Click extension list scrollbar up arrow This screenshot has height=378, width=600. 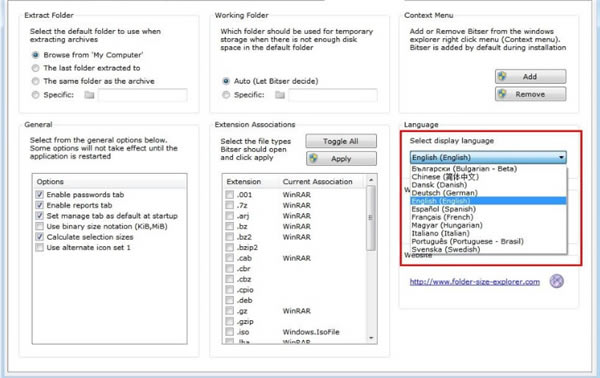coord(371,180)
